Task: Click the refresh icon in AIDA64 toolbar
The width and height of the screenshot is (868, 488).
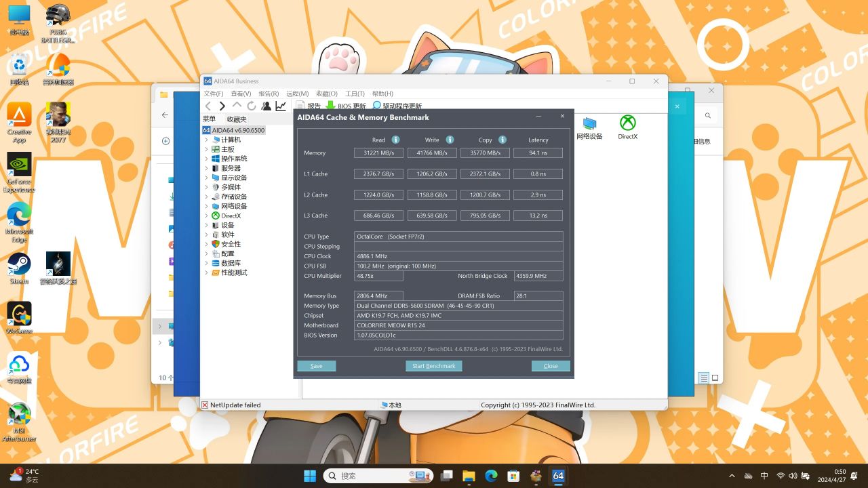Action: coord(252,106)
